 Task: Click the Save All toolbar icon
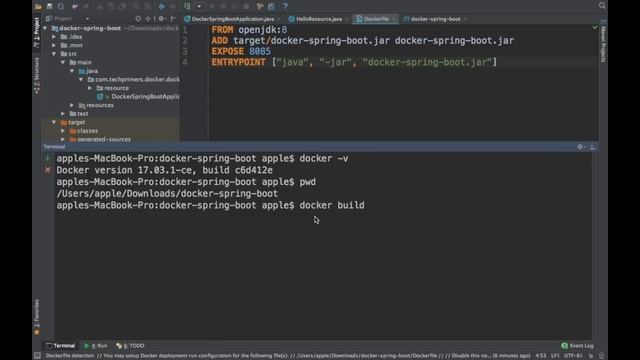(49, 6)
